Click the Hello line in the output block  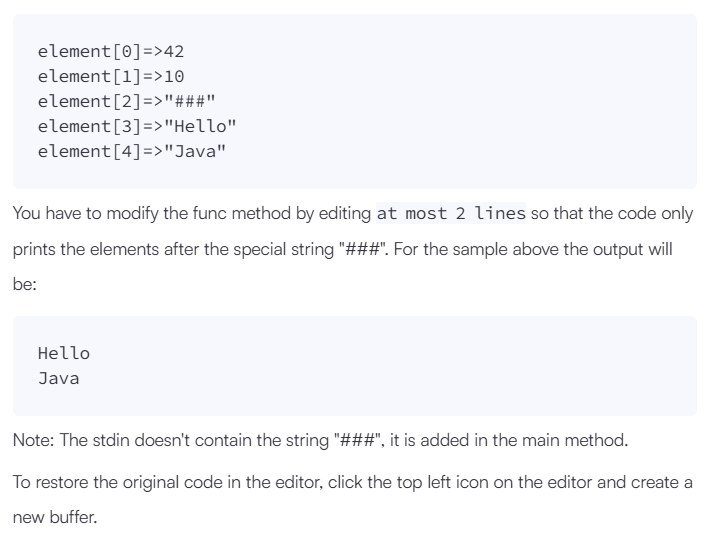point(63,353)
